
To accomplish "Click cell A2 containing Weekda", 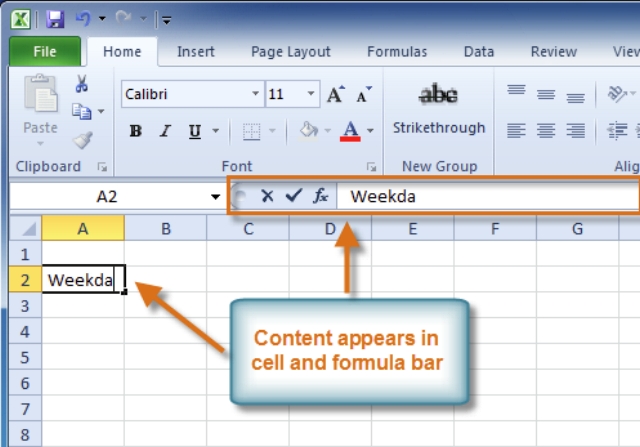I will click(83, 280).
